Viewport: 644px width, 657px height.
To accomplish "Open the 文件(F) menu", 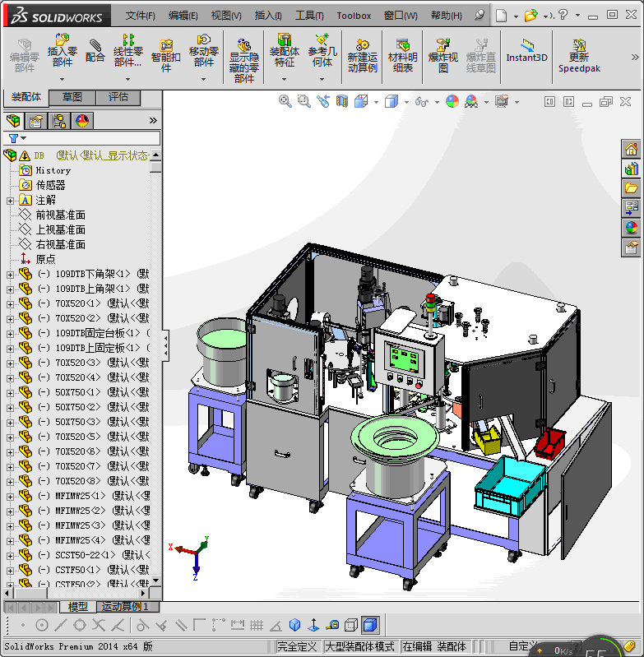I will point(140,16).
